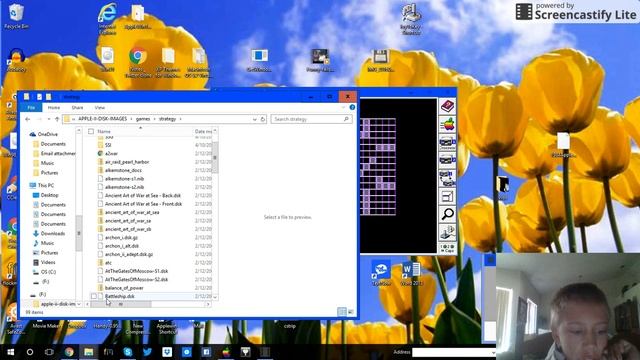640x360 pixels.
Task: Expand the ribbon chevron near Help
Action: [x=343, y=107]
